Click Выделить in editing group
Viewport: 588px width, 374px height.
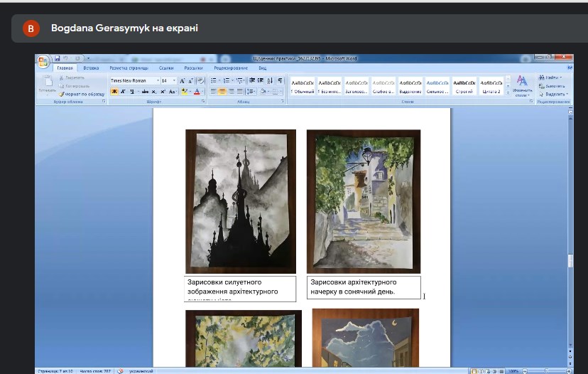[553, 95]
